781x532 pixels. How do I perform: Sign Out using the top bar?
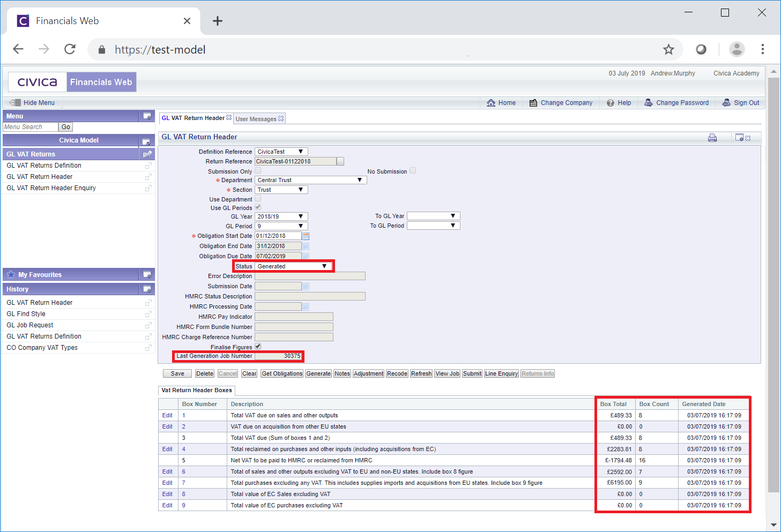click(741, 103)
